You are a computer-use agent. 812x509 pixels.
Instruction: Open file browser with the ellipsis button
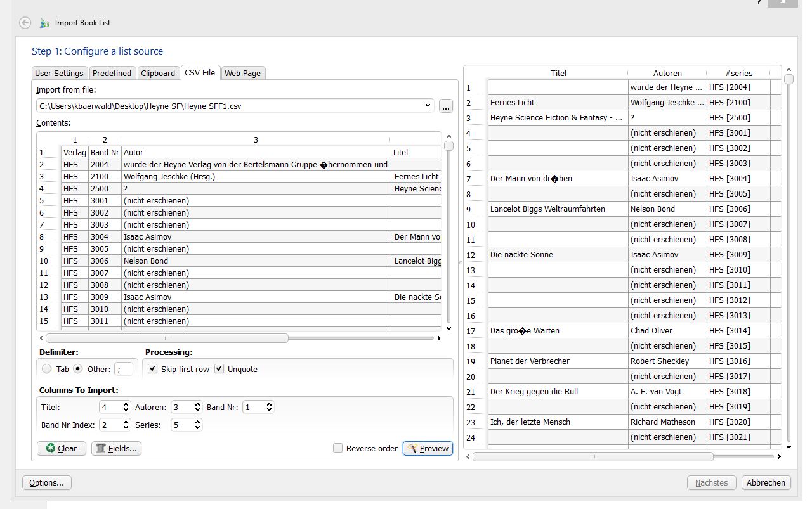(446, 106)
